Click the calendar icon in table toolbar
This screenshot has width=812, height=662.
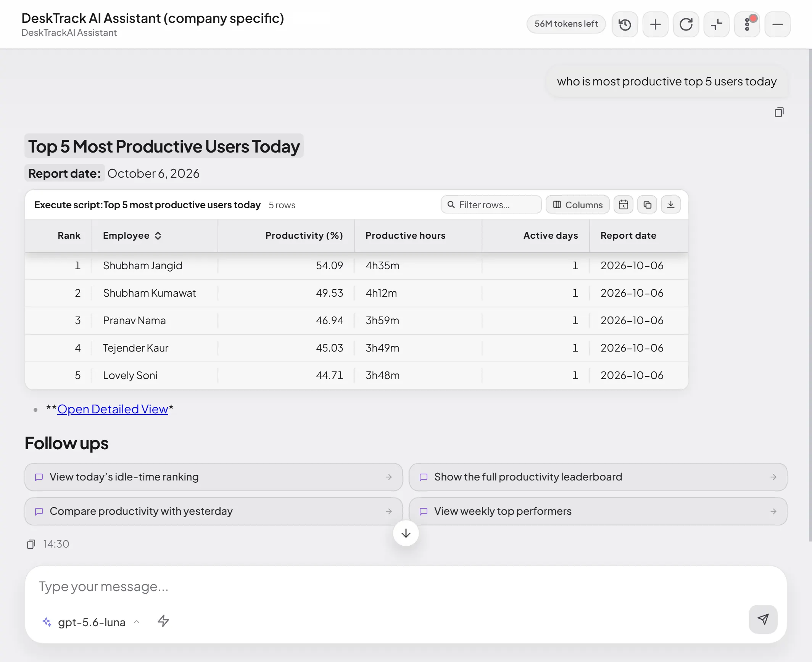pyautogui.click(x=623, y=205)
